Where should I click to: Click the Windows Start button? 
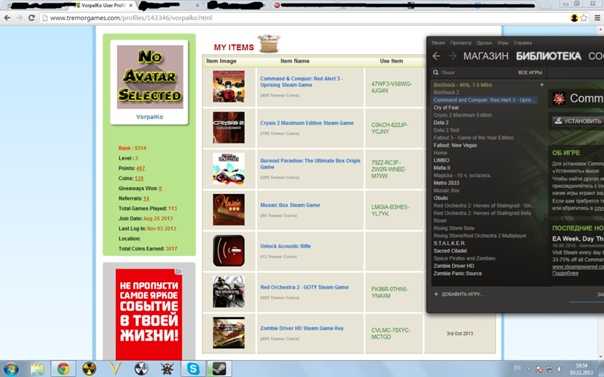(x=10, y=369)
